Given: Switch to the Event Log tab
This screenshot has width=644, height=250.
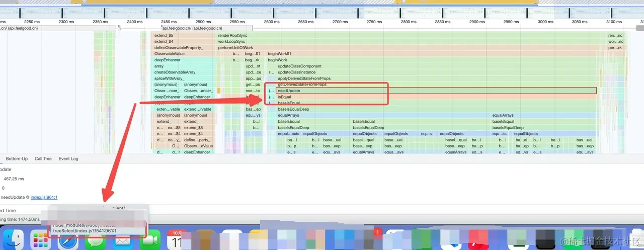Looking at the screenshot, I should 68,159.
